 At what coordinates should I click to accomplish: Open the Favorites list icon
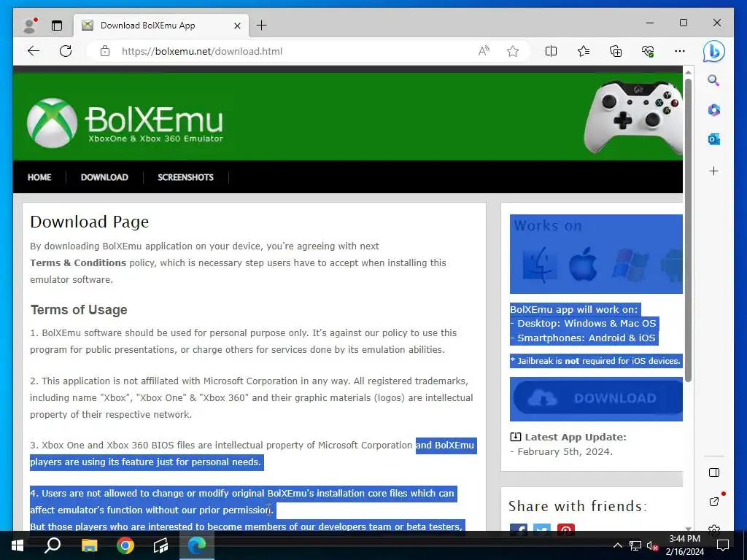(583, 51)
